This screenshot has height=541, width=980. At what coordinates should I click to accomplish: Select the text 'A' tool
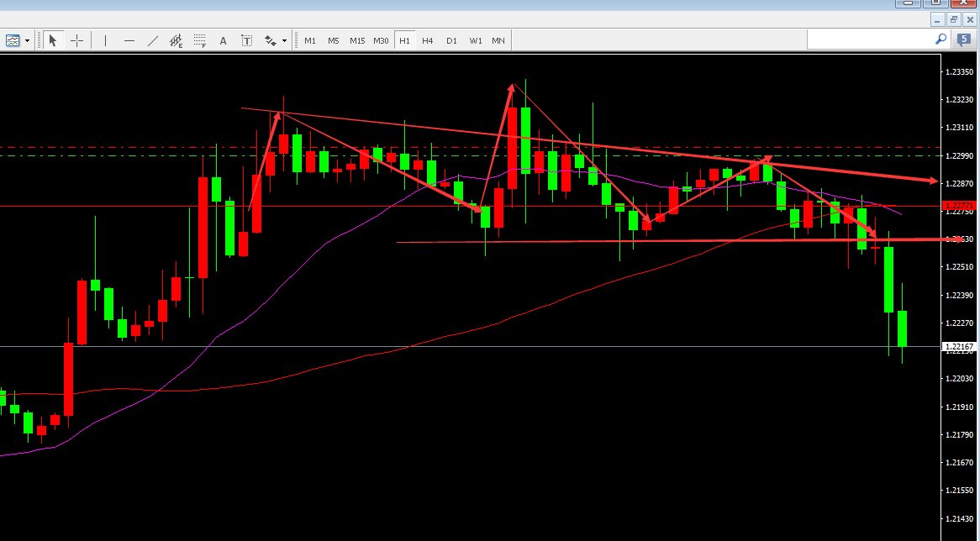(x=223, y=40)
